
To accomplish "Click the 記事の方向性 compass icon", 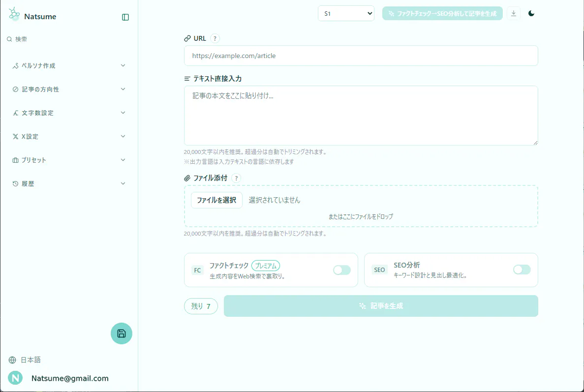I will point(15,90).
